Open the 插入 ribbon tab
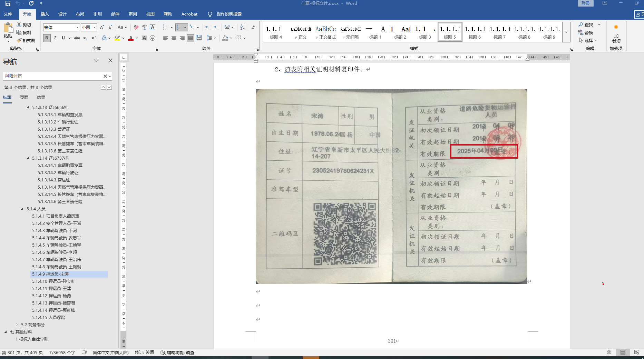The height and width of the screenshot is (359, 644). (45, 14)
